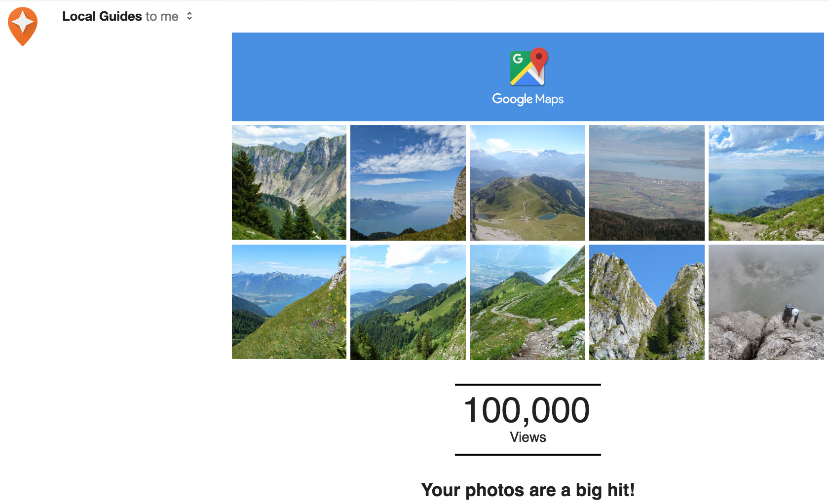Screen dimensions: 829x504
Task: Expand the sender details arrow beside 'to me'
Action: pyautogui.click(x=189, y=16)
